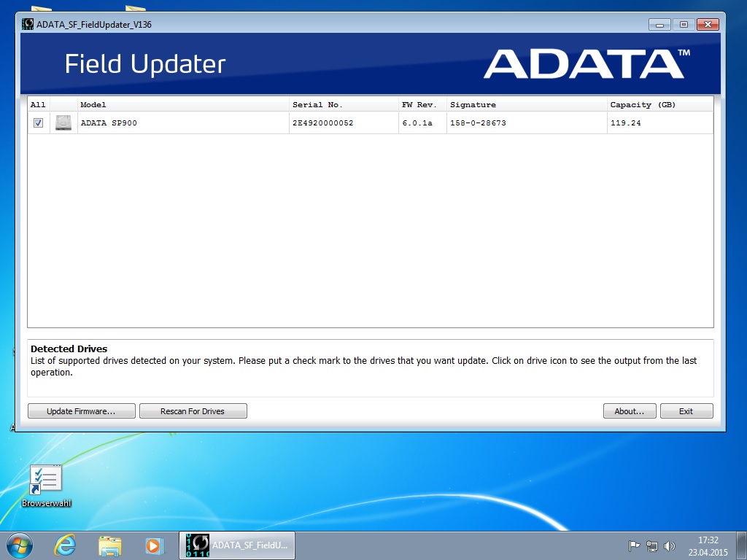
Task: Click the All column header
Action: [39, 105]
